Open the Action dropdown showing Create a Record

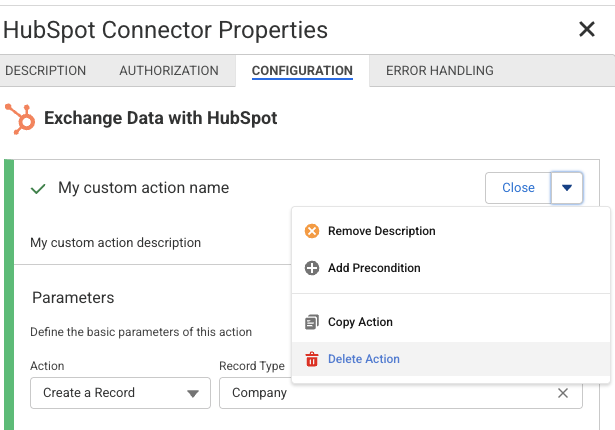coord(120,393)
